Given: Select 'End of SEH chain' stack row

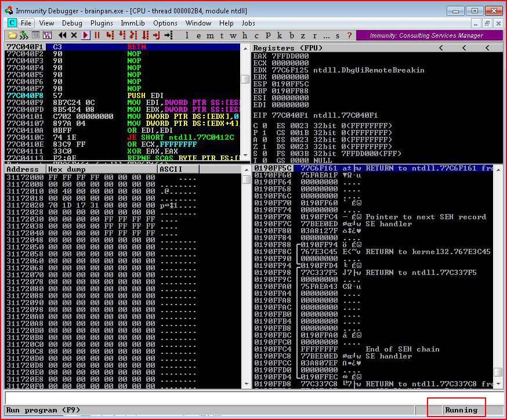Looking at the screenshot, I should pos(373,349).
